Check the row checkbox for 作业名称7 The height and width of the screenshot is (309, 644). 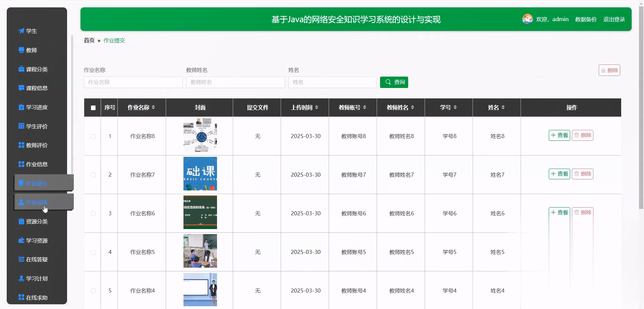pos(93,175)
